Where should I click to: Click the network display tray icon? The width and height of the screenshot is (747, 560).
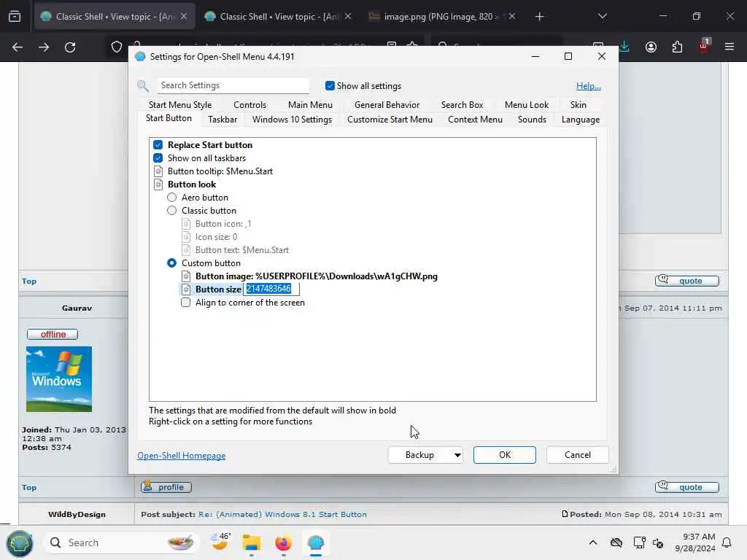point(639,542)
